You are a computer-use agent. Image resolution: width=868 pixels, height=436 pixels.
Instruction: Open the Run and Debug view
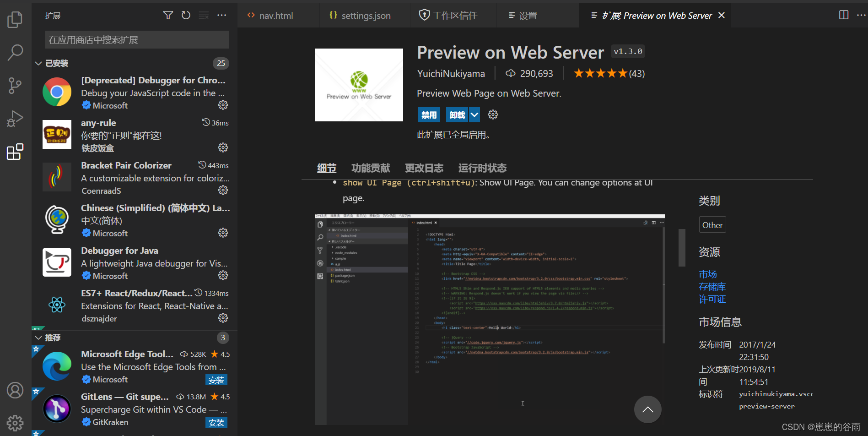(15, 118)
